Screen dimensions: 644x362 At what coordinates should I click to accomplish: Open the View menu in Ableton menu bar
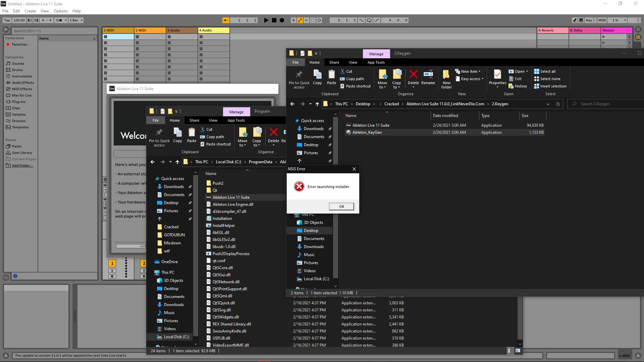click(x=45, y=11)
